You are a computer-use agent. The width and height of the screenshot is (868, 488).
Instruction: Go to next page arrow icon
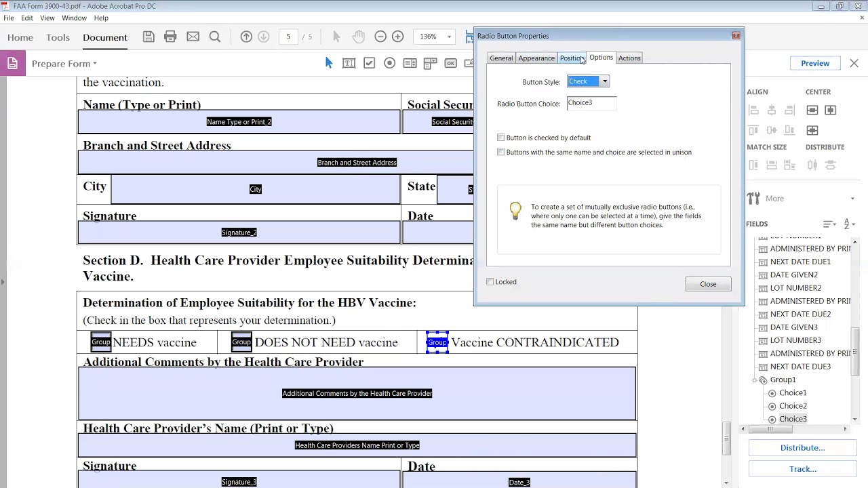pos(264,37)
